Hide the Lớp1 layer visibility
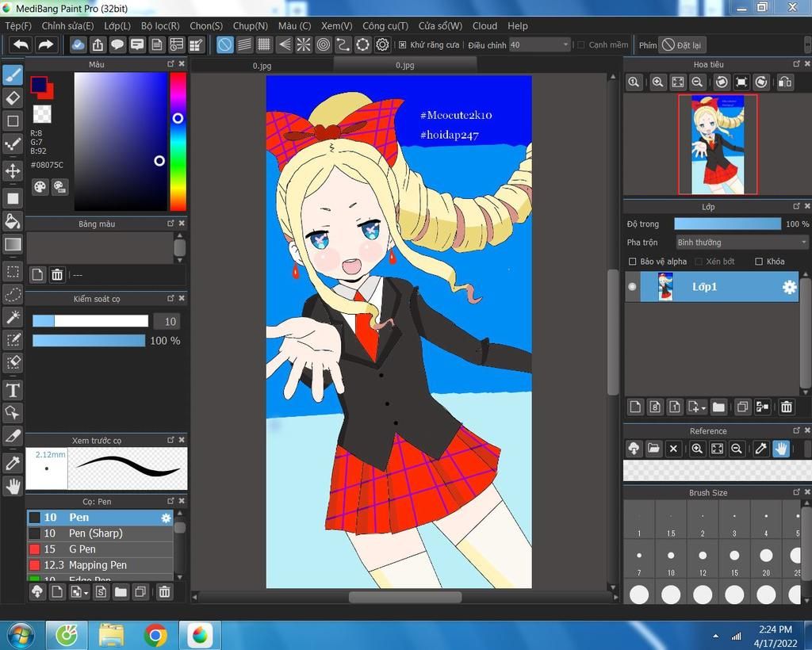 (632, 286)
